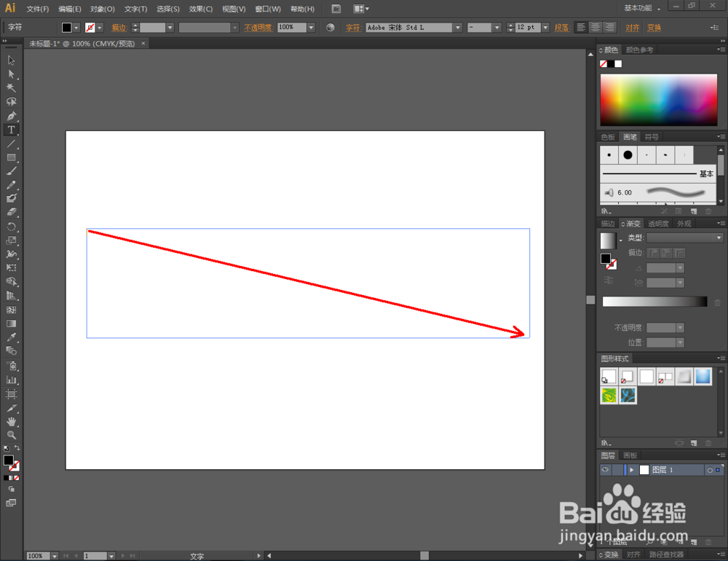Select the 6.00 brush in Brushes panel
The image size is (728, 561).
pyautogui.click(x=658, y=192)
